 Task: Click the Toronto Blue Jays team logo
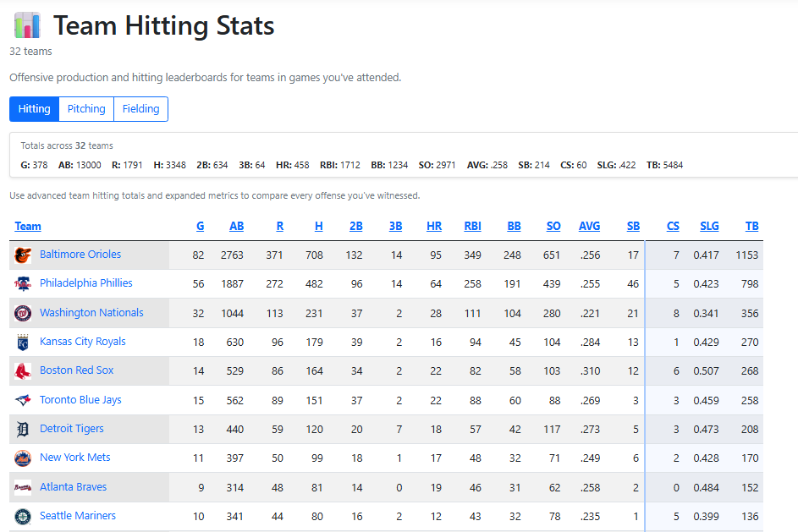click(23, 400)
